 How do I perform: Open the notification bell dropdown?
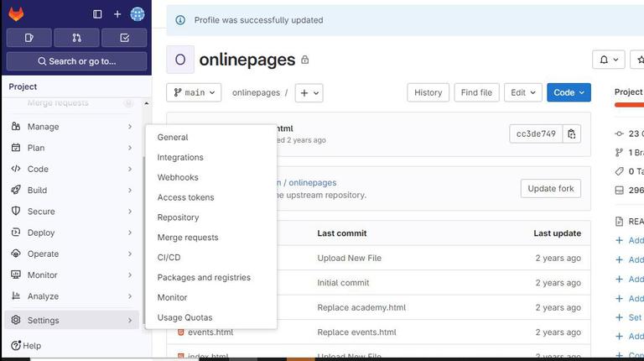click(x=609, y=60)
